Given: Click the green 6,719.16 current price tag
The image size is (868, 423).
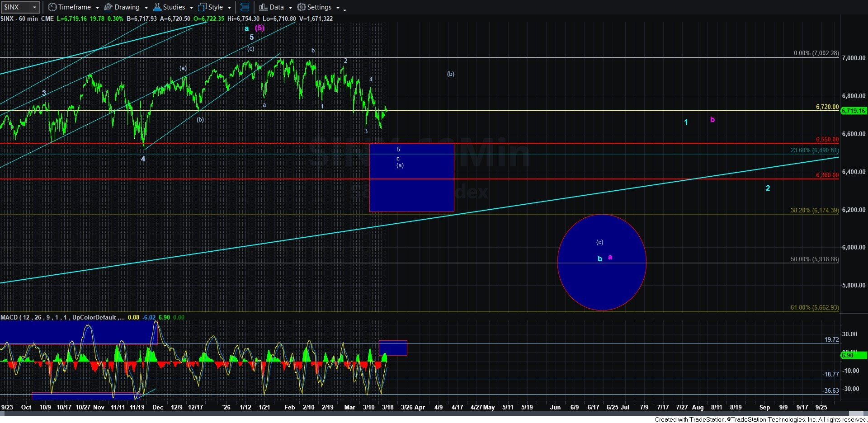Looking at the screenshot, I should click(854, 111).
